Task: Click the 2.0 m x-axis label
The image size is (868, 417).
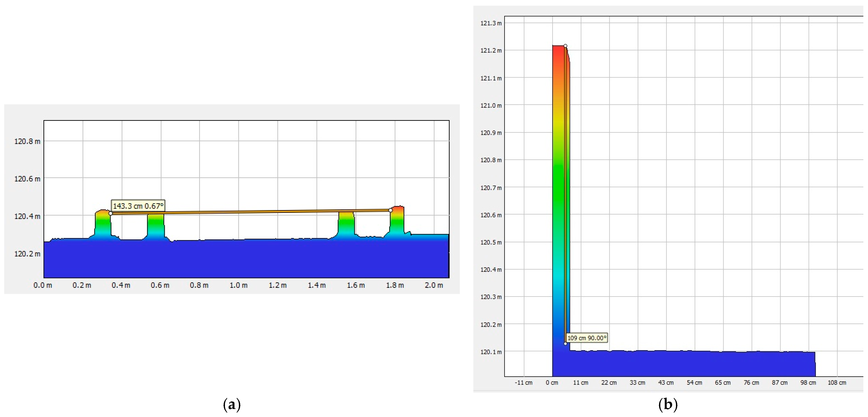Action: tap(434, 285)
